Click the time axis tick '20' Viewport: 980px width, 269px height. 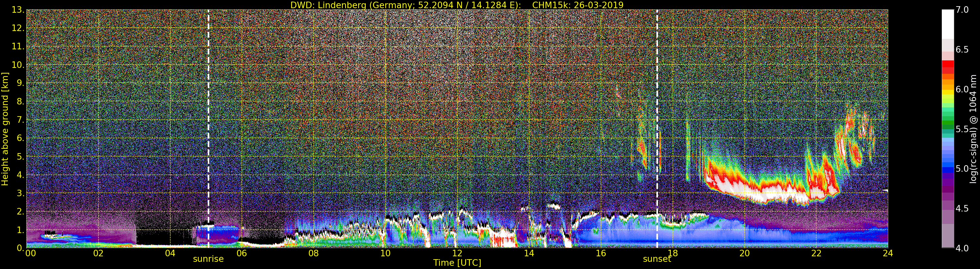click(744, 253)
